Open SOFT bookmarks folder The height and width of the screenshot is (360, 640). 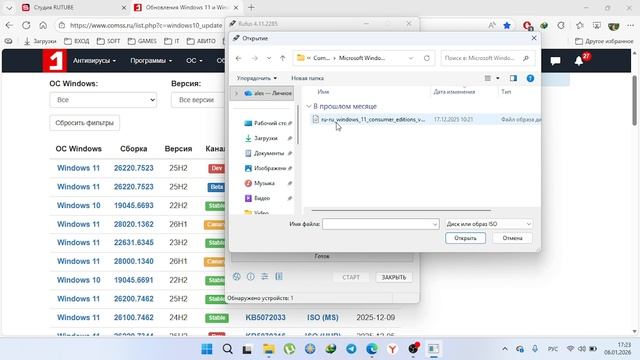coord(108,41)
